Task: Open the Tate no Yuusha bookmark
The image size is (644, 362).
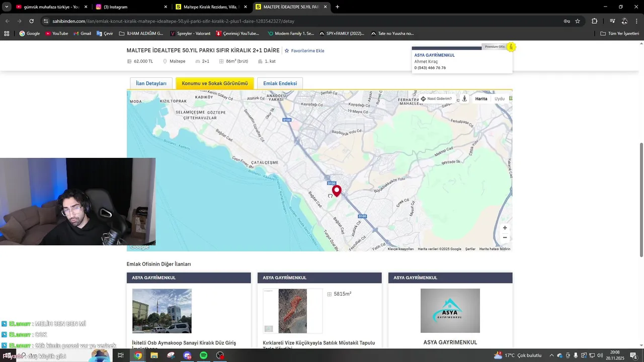Action: tap(392, 34)
